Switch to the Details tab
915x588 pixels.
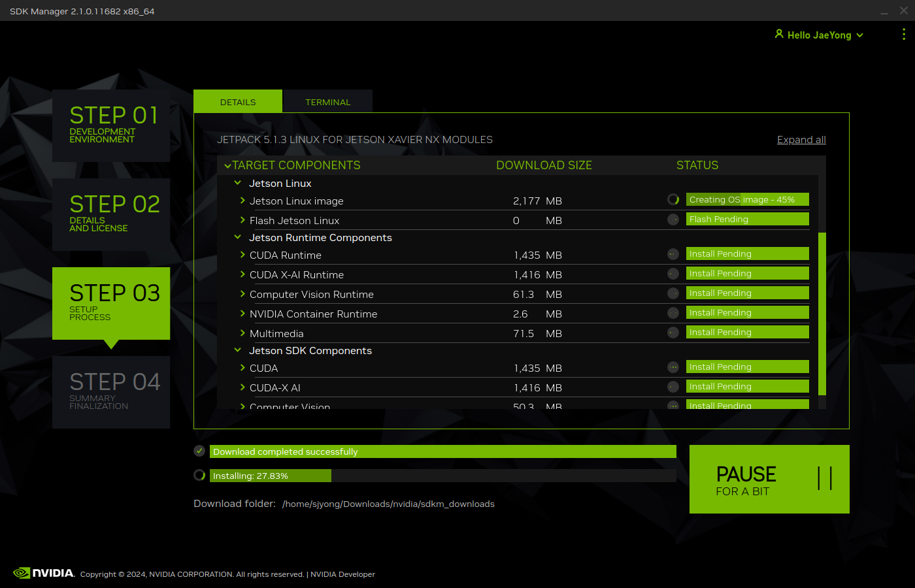coord(238,101)
